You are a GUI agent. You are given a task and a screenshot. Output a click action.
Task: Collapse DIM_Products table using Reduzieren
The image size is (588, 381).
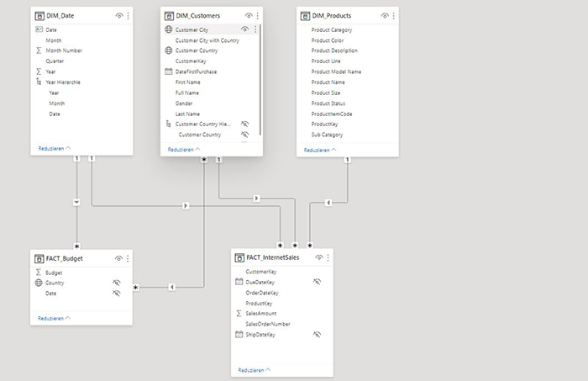318,150
